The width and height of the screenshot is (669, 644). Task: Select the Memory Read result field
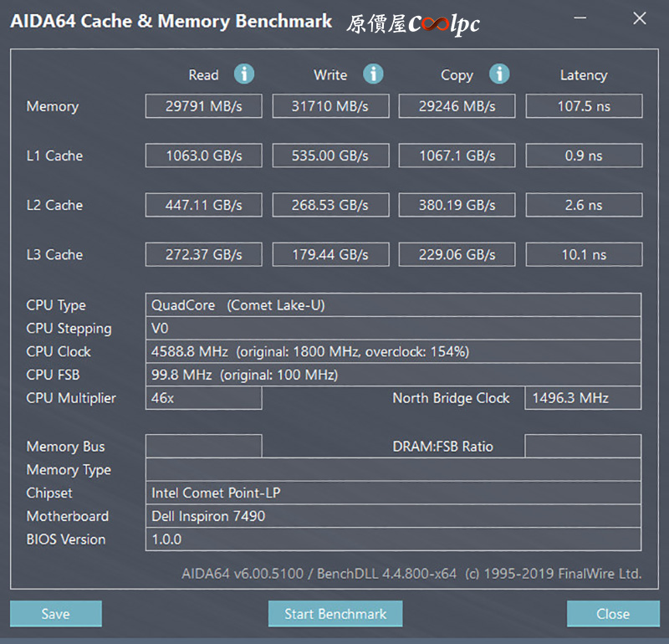pyautogui.click(x=203, y=106)
